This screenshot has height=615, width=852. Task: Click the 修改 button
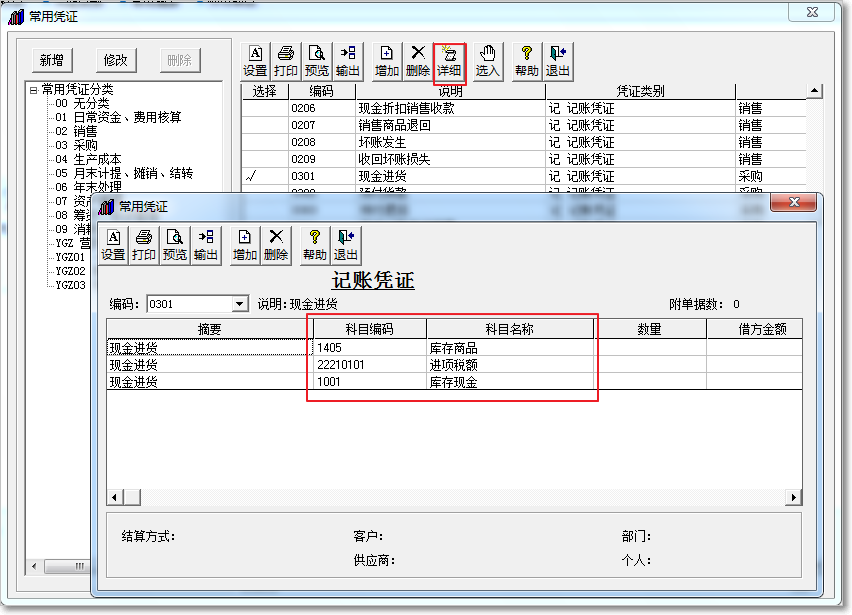(x=114, y=60)
